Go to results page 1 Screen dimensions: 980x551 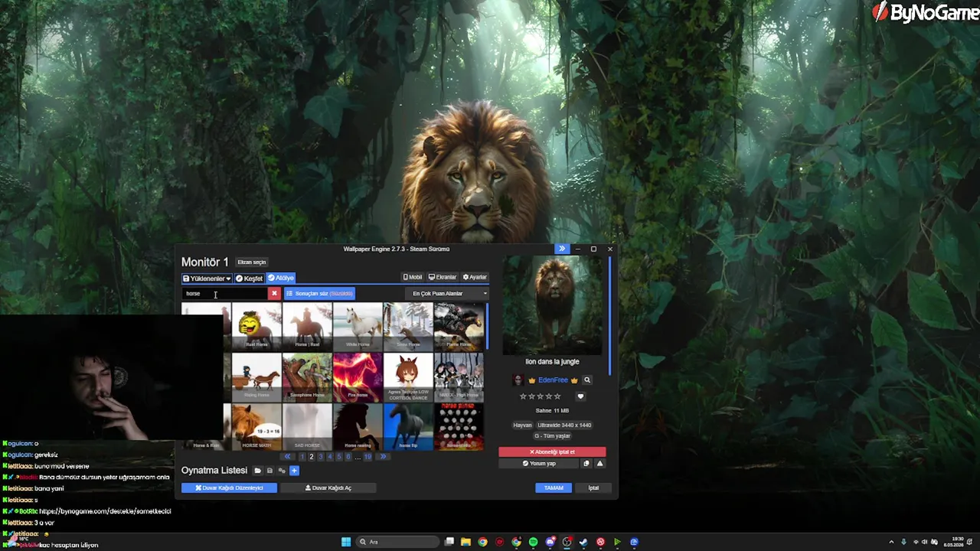coord(302,457)
